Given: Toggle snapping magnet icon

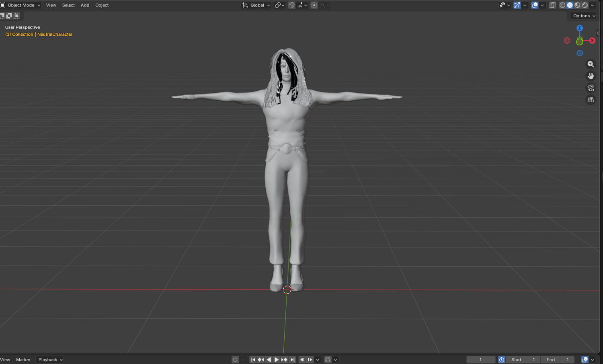Looking at the screenshot, I should point(292,5).
